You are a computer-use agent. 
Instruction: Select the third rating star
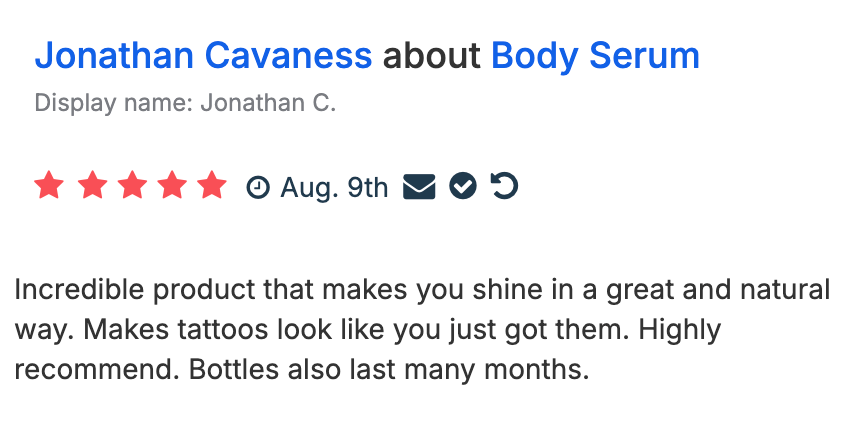[131, 186]
